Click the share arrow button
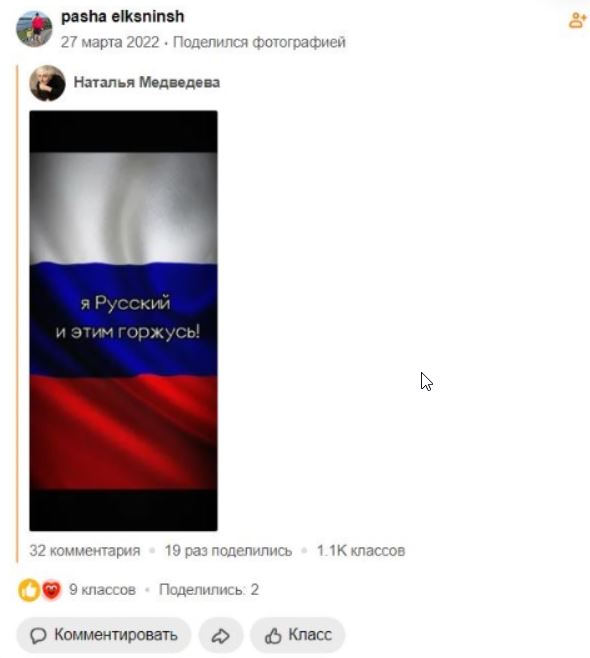The height and width of the screenshot is (658, 590). point(221,636)
